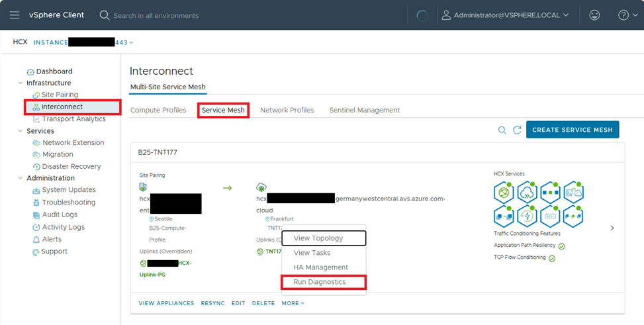The image size is (644, 325).
Task: Click the uplink icon beside HCX-Uplink-PG
Action: click(x=144, y=263)
